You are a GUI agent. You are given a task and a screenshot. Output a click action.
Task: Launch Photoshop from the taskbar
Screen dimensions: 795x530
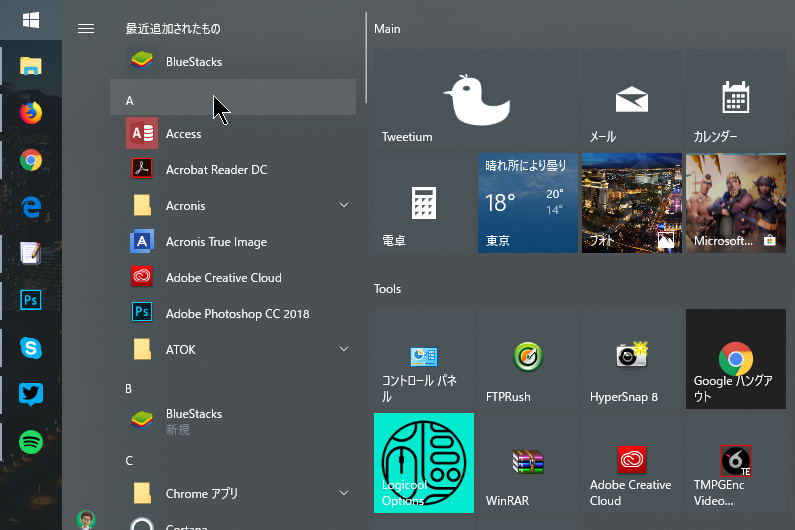(31, 300)
